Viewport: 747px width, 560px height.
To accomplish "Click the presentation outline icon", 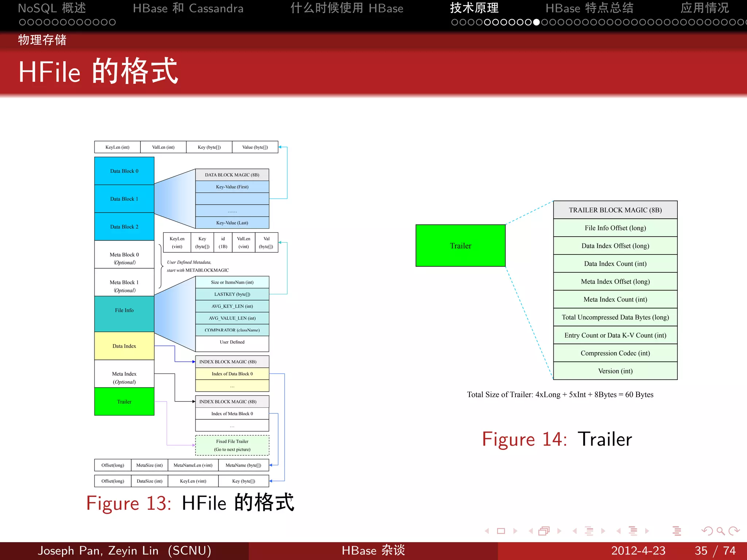I will pyautogui.click(x=677, y=531).
